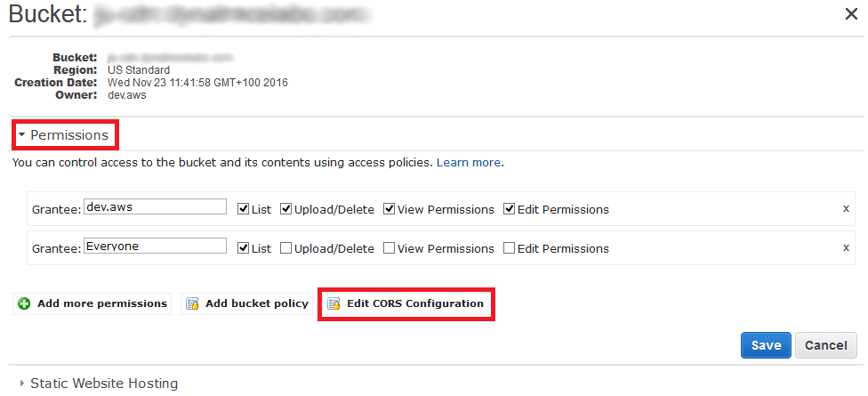Click into the Everyone grantee field
This screenshot has width=868, height=396.
155,246
